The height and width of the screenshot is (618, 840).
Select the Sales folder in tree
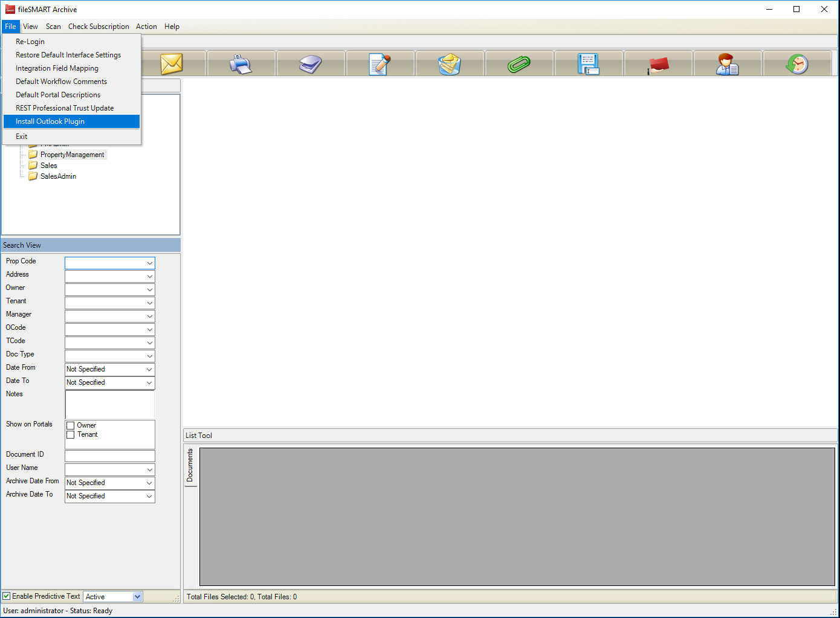(x=48, y=166)
